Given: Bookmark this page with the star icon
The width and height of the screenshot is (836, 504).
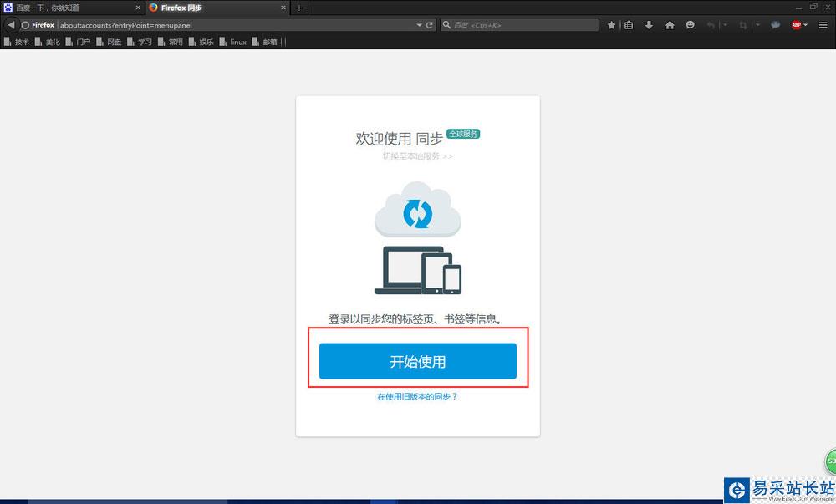Looking at the screenshot, I should click(612, 25).
